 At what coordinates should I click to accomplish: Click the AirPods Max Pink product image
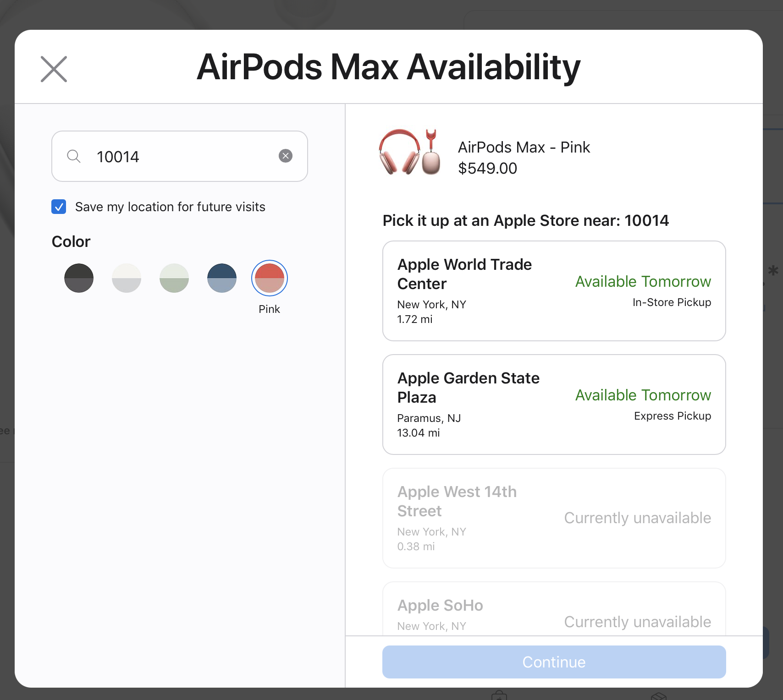pyautogui.click(x=410, y=153)
